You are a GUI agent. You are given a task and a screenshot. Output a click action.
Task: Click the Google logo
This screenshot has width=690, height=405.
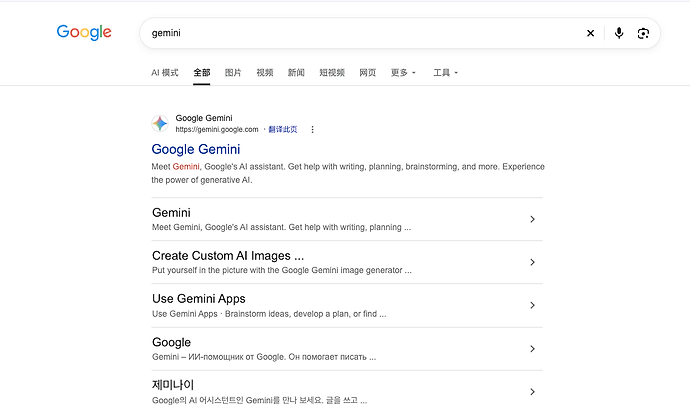pyautogui.click(x=84, y=33)
